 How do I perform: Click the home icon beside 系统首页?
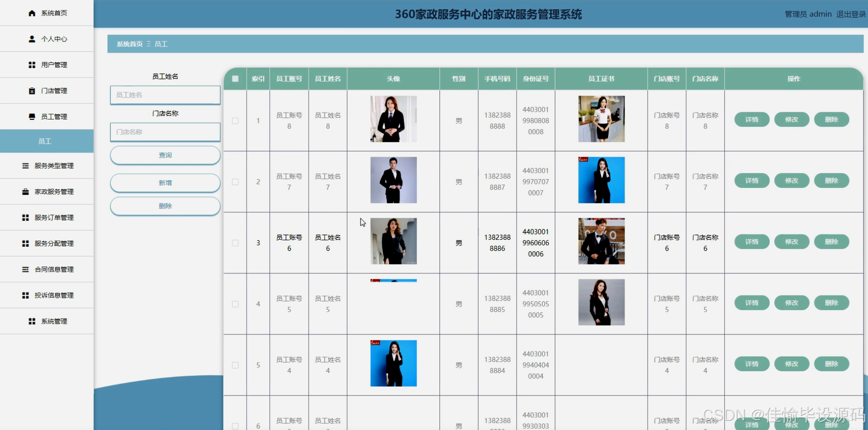click(32, 13)
